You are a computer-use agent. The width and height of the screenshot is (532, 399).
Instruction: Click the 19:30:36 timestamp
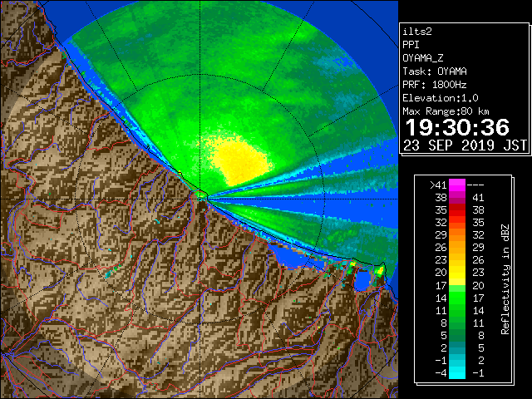[x=457, y=127]
